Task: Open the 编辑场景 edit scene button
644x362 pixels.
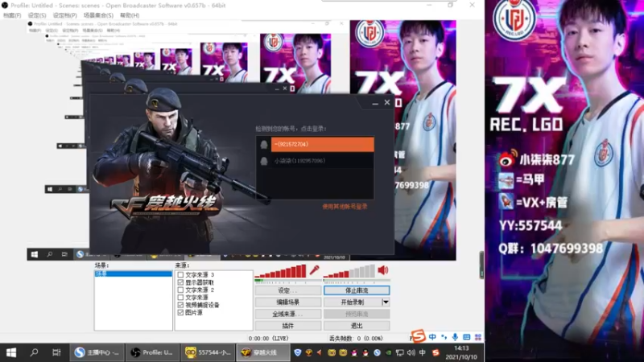Action: [288, 302]
